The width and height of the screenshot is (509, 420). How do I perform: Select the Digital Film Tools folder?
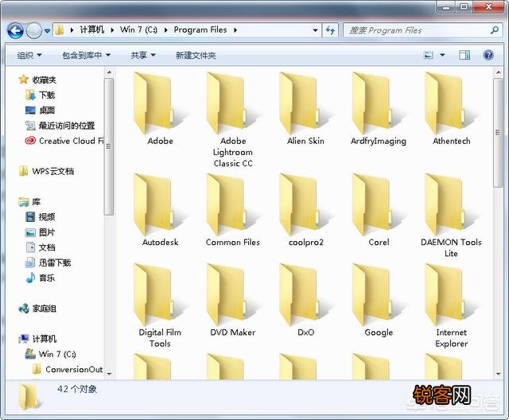pos(160,305)
